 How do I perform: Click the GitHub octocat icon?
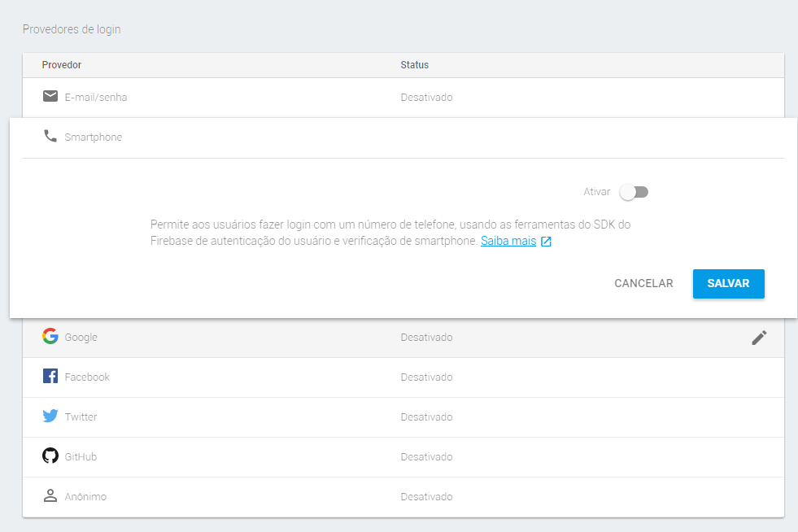tap(50, 456)
